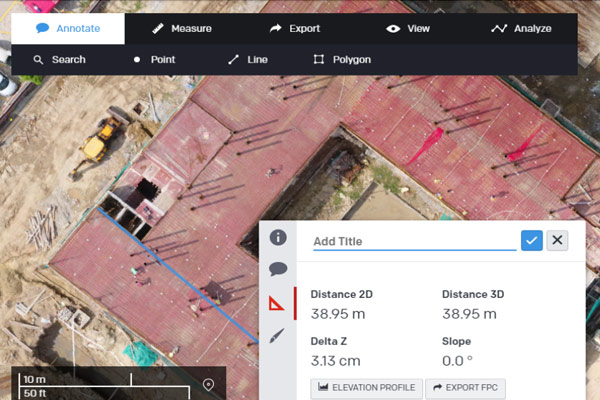
Task: Click the info icon in annotation panel
Action: [x=278, y=237]
